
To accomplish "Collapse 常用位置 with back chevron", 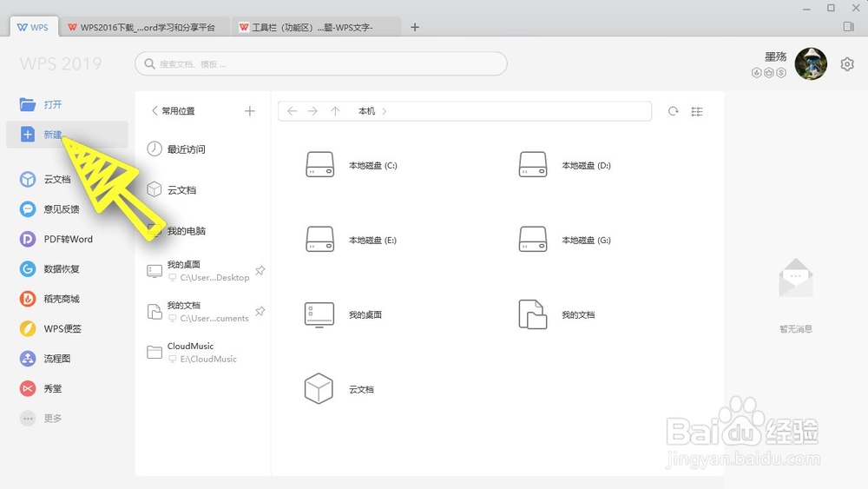I will pyautogui.click(x=155, y=111).
